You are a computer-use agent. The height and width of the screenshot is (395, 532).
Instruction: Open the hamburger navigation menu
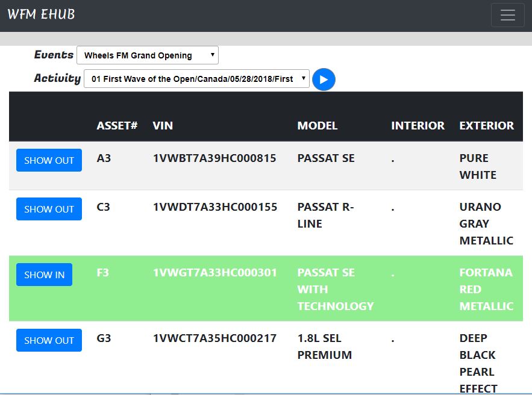point(507,15)
